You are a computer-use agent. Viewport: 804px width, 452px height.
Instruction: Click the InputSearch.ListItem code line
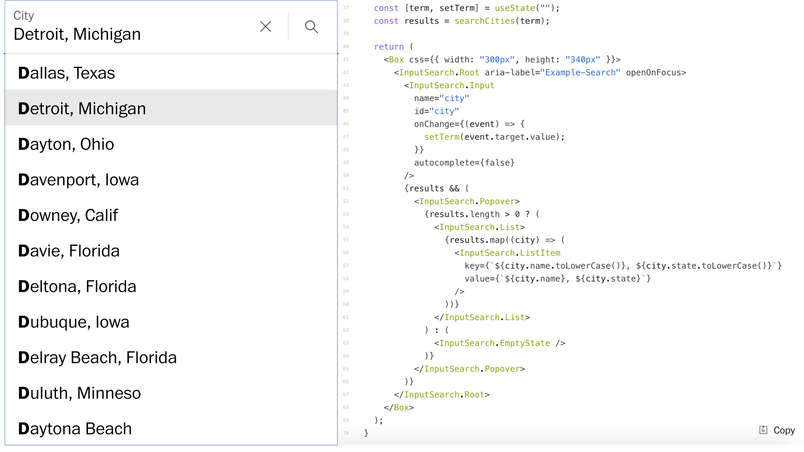(x=507, y=253)
